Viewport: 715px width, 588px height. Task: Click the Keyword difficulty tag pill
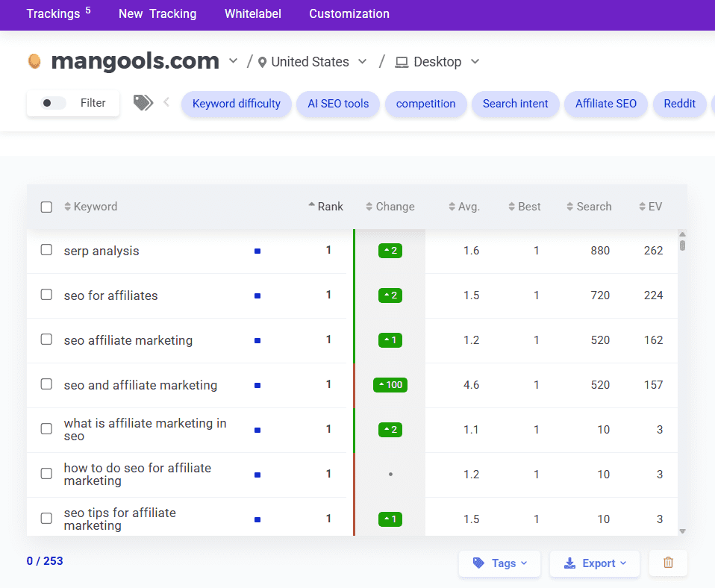(x=236, y=104)
